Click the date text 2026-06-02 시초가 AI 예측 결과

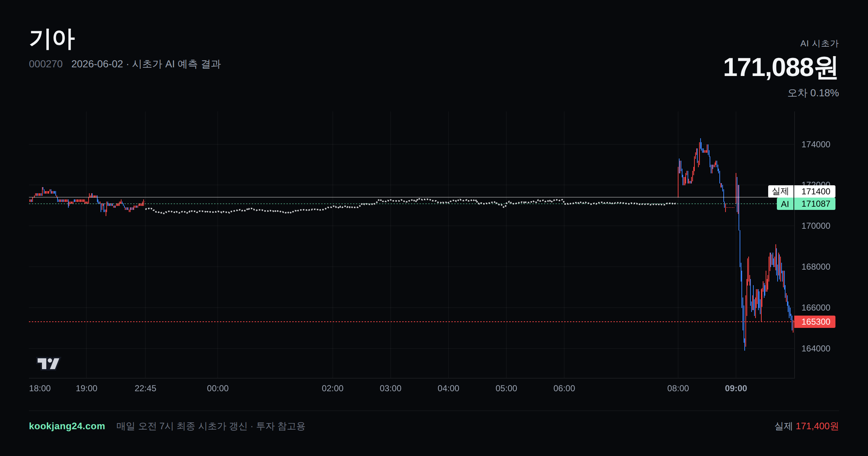click(146, 64)
